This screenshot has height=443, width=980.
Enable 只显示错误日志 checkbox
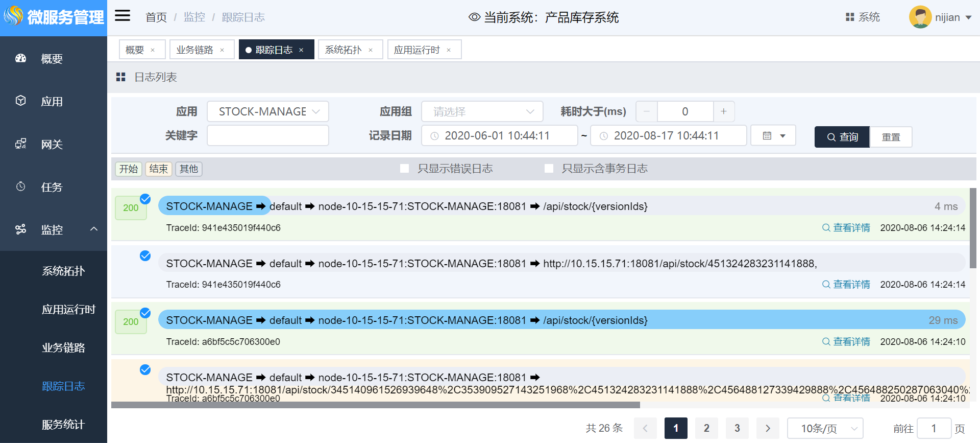point(405,169)
